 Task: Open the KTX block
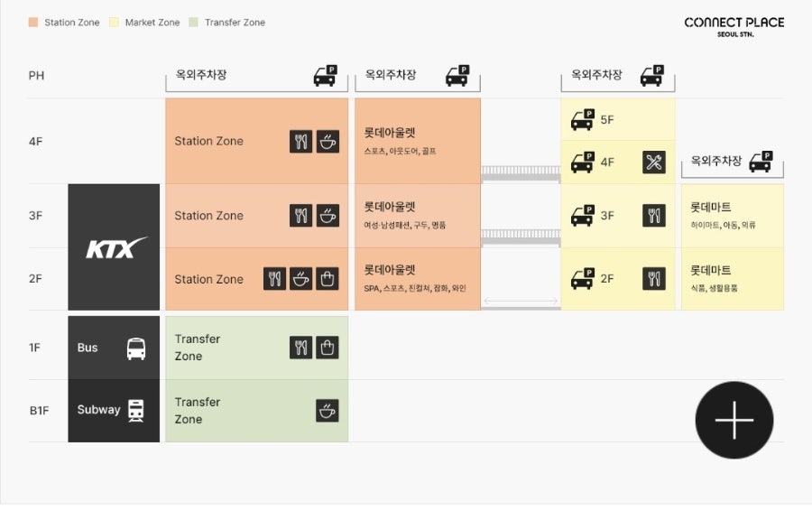click(x=114, y=247)
